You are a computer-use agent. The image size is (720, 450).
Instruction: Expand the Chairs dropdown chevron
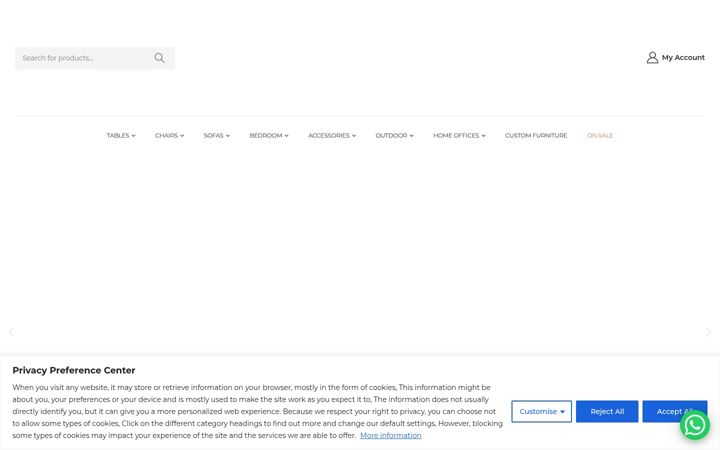182,136
